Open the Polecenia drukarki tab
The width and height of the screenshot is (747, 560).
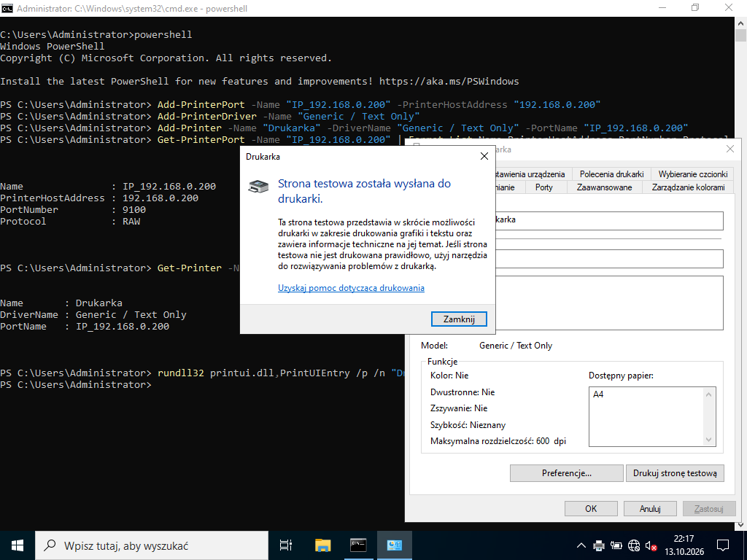(x=612, y=174)
